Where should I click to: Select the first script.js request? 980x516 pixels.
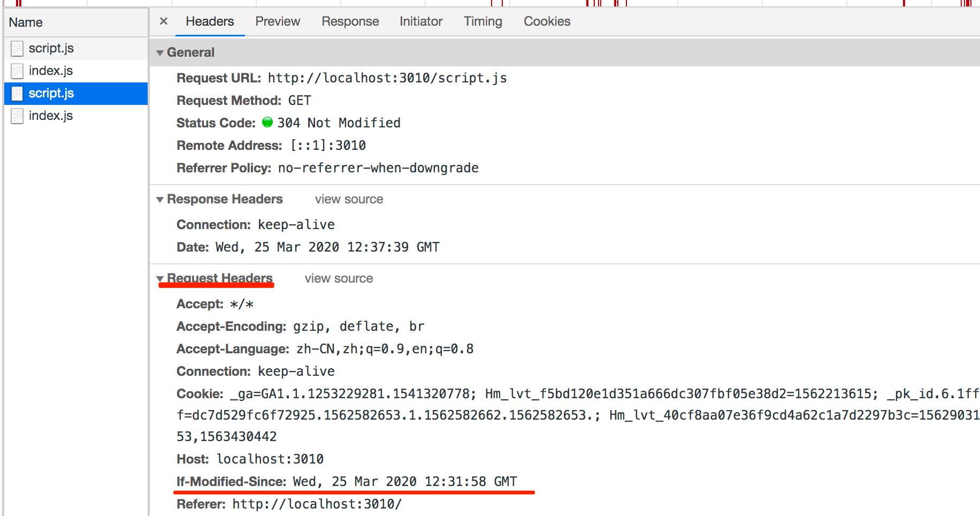[x=76, y=48]
